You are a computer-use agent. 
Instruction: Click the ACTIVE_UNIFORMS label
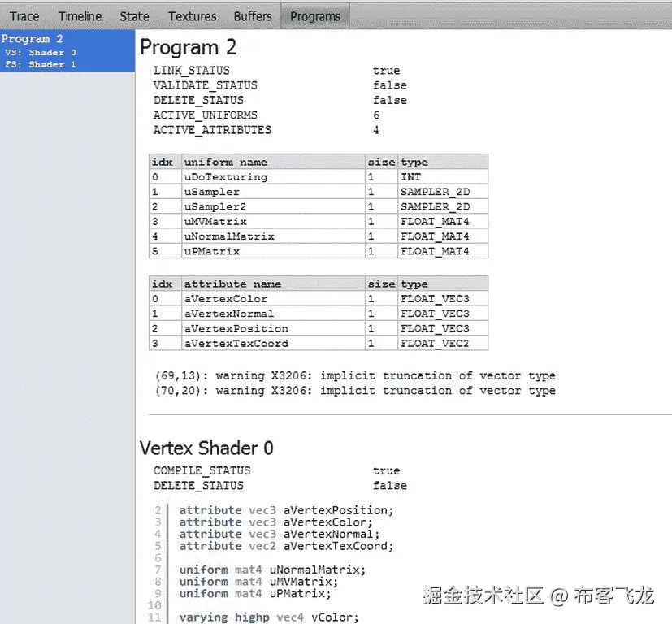206,115
